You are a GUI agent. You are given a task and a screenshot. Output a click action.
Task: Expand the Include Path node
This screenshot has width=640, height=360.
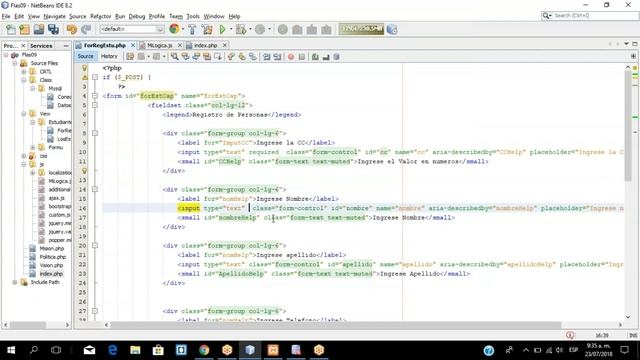[x=14, y=282]
